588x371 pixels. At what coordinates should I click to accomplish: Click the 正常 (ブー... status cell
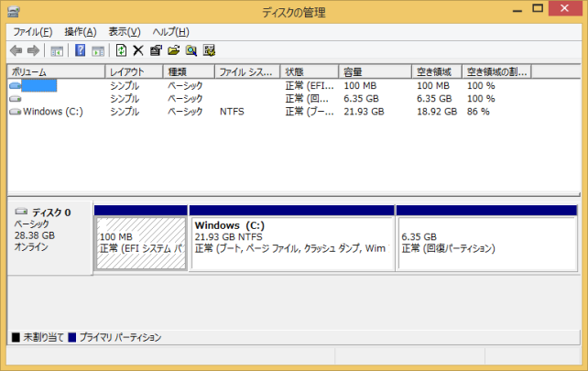point(310,112)
